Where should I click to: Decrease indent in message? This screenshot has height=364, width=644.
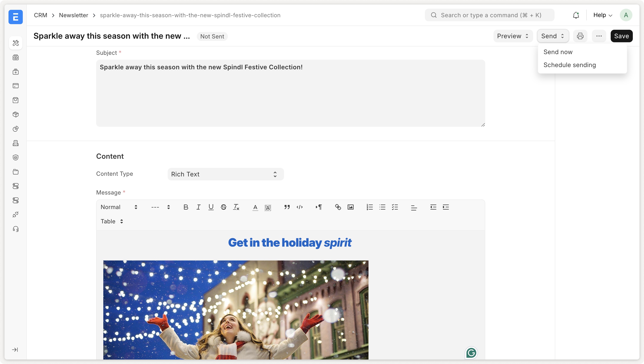[x=433, y=207]
